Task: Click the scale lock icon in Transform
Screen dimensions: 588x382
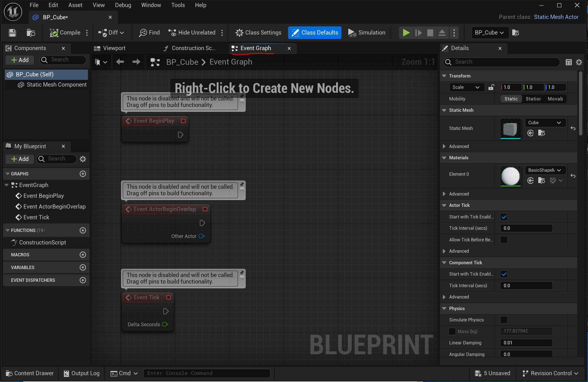Action: [491, 87]
